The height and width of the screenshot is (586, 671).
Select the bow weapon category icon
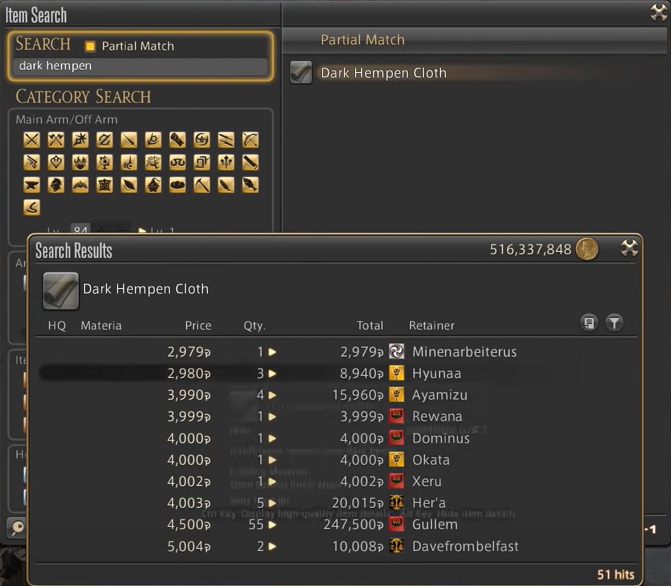pyautogui.click(x=250, y=140)
